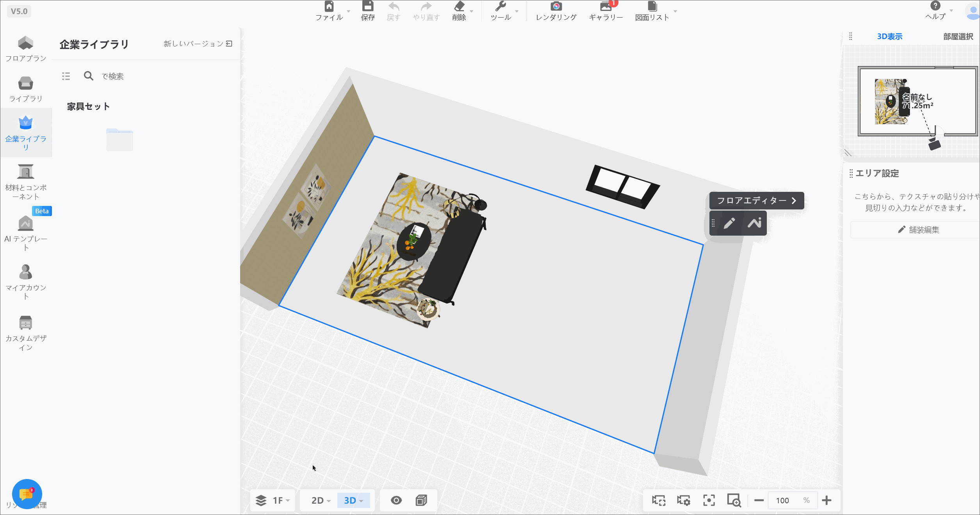
Task: Click the 保存 save icon
Action: click(368, 6)
